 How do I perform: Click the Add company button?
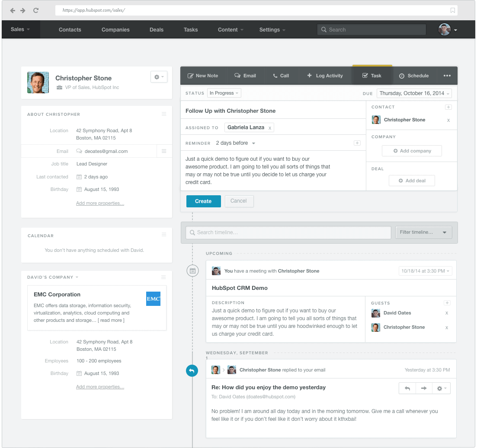click(412, 151)
